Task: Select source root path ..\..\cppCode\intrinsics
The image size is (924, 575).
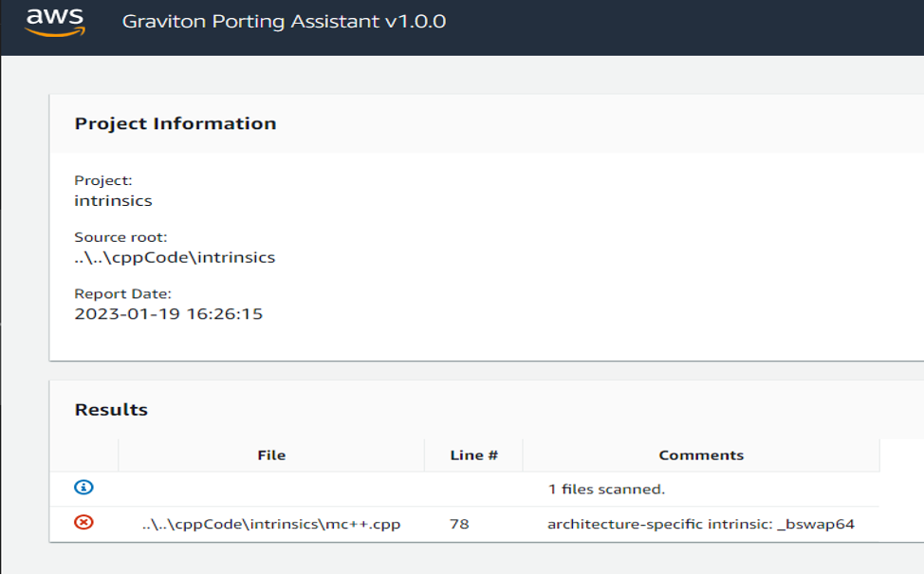Action: pyautogui.click(x=175, y=257)
